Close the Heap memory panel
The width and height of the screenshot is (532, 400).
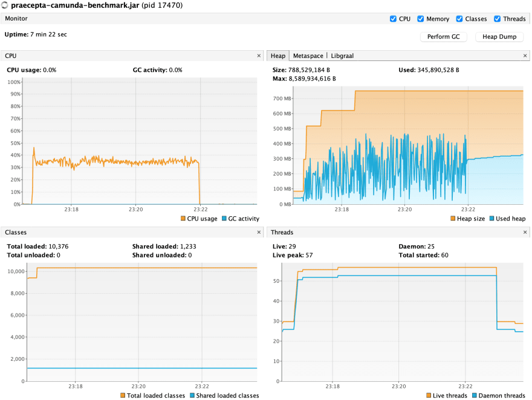[525, 56]
